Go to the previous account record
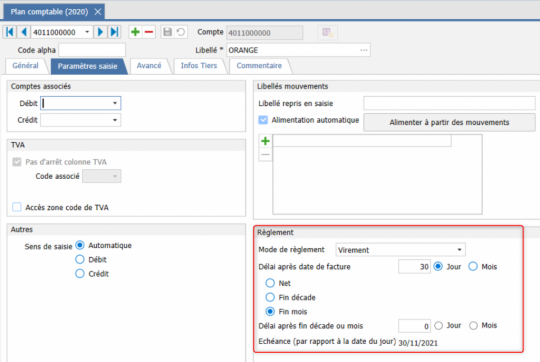 (x=24, y=32)
